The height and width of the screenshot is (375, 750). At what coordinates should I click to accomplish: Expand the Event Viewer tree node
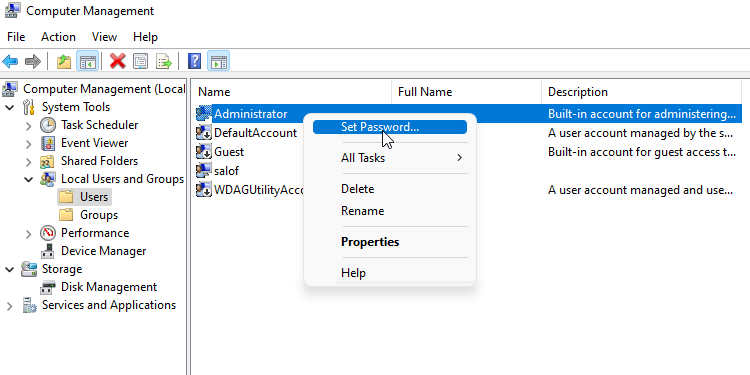[29, 143]
